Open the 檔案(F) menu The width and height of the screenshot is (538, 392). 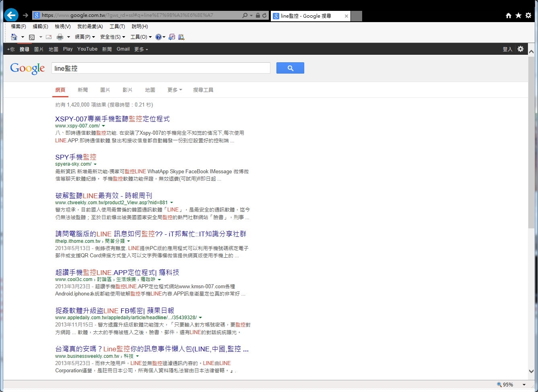(19, 27)
